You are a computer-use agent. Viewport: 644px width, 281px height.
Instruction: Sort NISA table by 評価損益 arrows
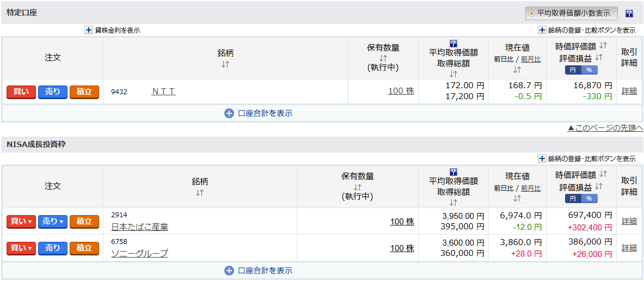point(599,186)
